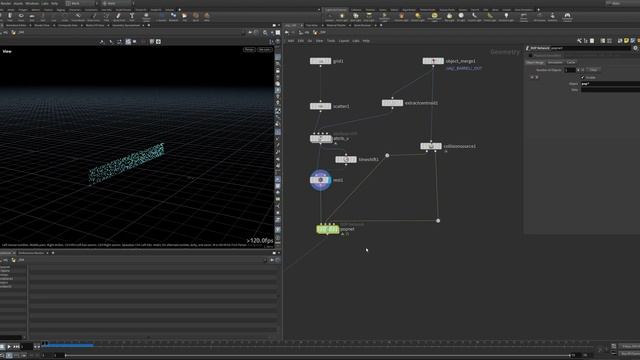Select the Spray Paint shelf tool
Viewport: 640px width, 360px height.
[119, 17]
